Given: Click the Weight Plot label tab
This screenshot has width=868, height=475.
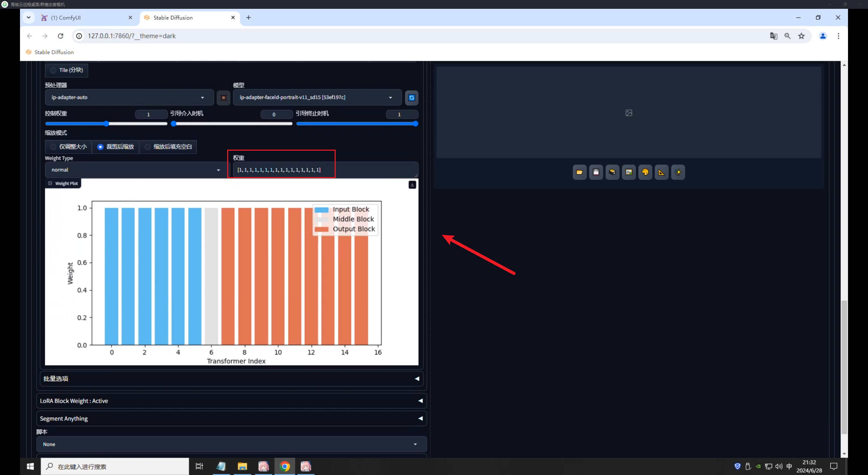Looking at the screenshot, I should point(63,184).
